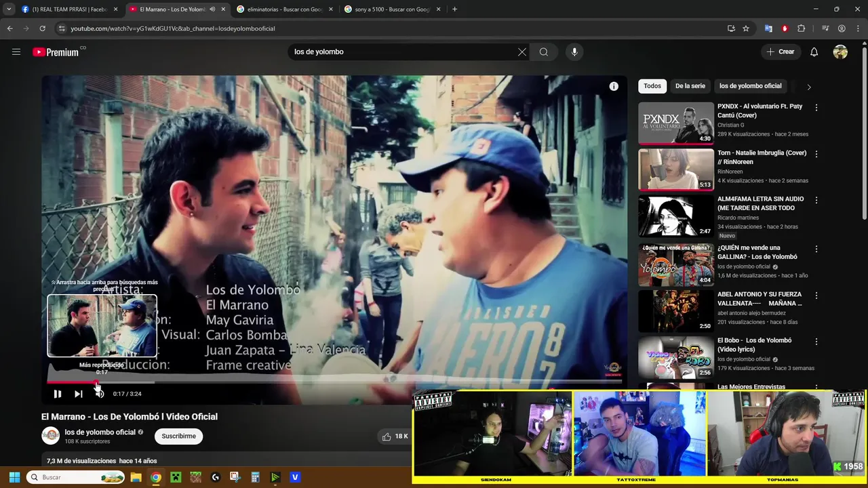This screenshot has width=868, height=488.
Task: Click the Windows taskbar Buscar box
Action: 76,477
